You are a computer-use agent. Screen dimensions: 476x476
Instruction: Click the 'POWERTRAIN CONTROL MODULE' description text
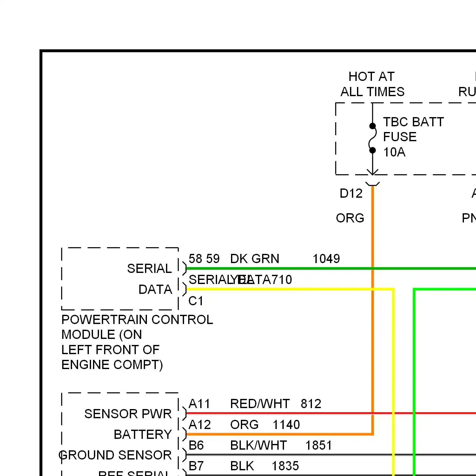point(137,342)
